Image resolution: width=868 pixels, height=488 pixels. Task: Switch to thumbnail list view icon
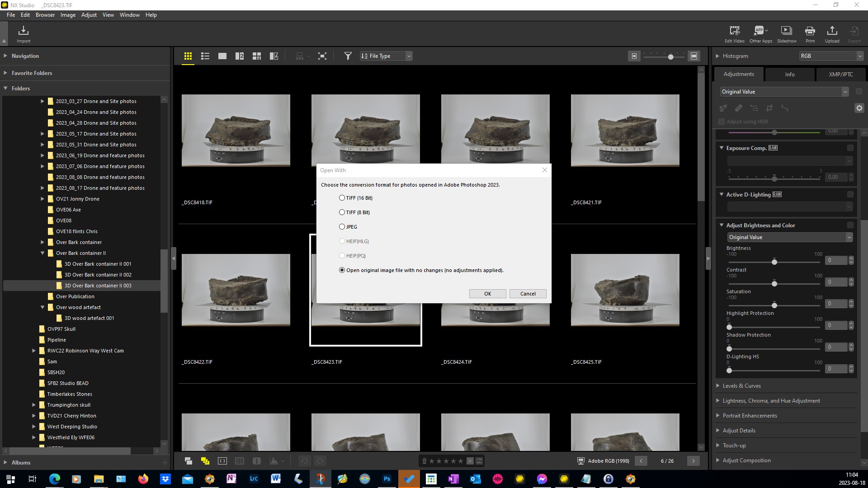pyautogui.click(x=205, y=56)
